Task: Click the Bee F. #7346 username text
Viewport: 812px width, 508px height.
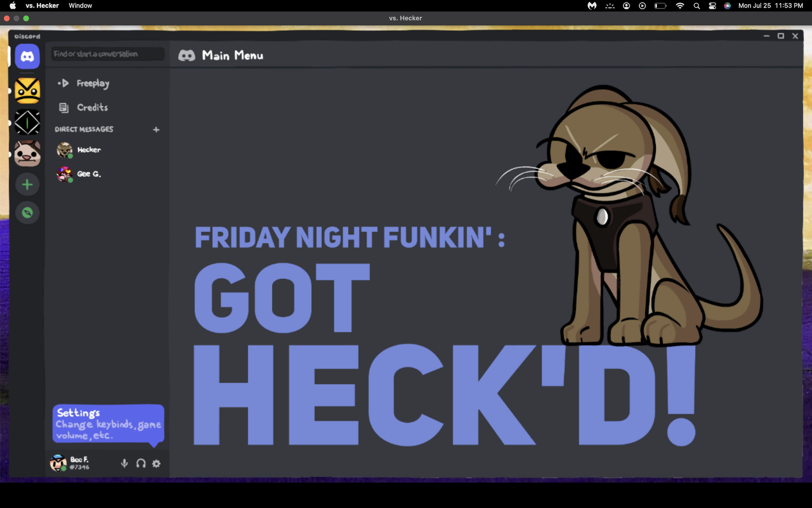Action: (x=80, y=463)
